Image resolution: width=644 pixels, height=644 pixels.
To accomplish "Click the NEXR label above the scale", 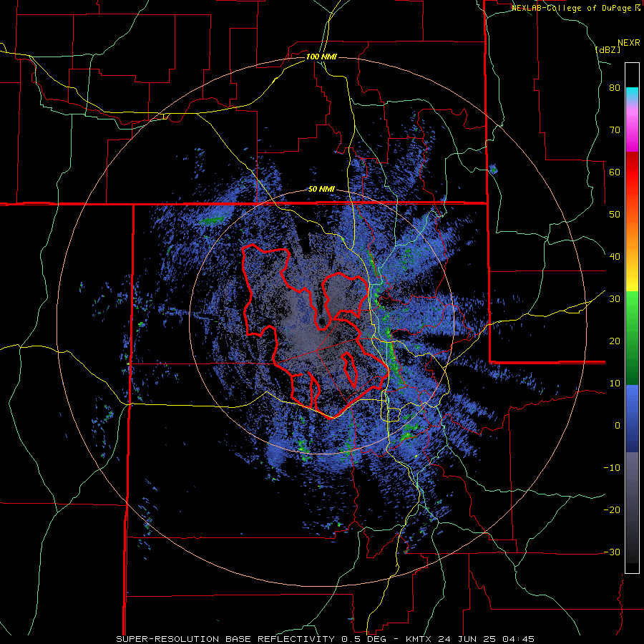I will click(x=628, y=43).
